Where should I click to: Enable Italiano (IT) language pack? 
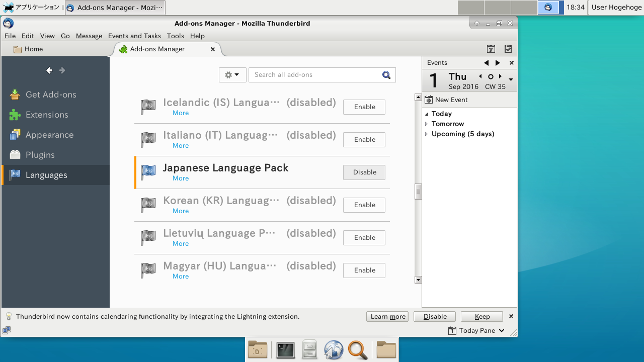[364, 140]
